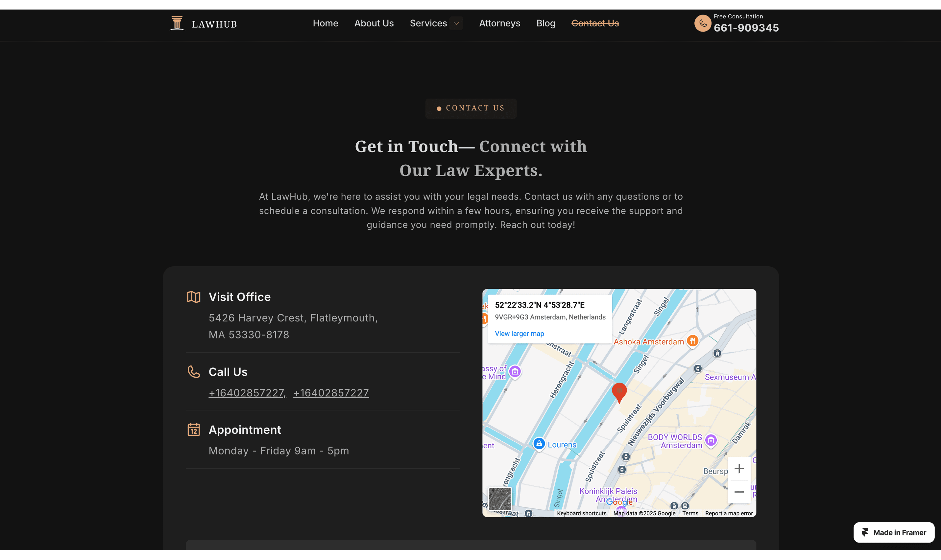The image size is (941, 560).
Task: Click the Lourens shopping marker on map
Action: [539, 443]
